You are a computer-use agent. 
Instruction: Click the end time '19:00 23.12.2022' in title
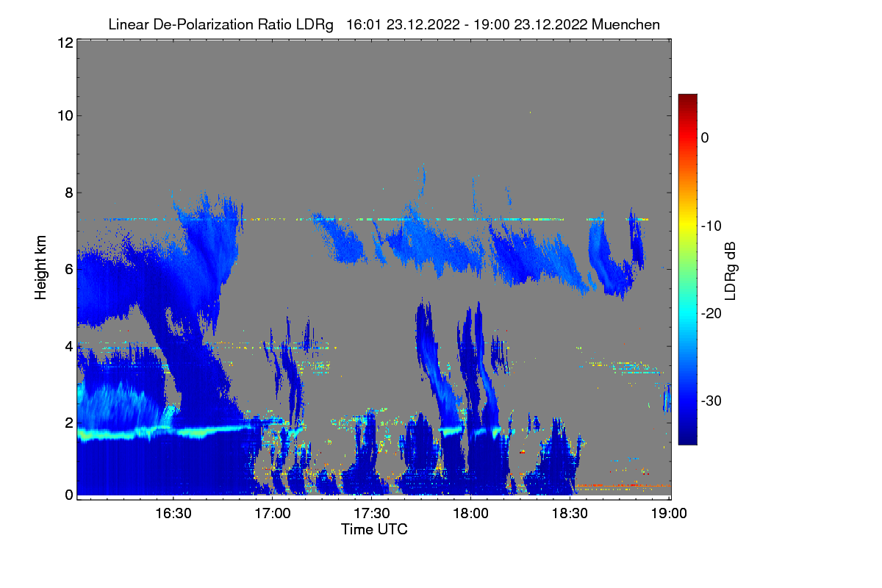coord(531,24)
